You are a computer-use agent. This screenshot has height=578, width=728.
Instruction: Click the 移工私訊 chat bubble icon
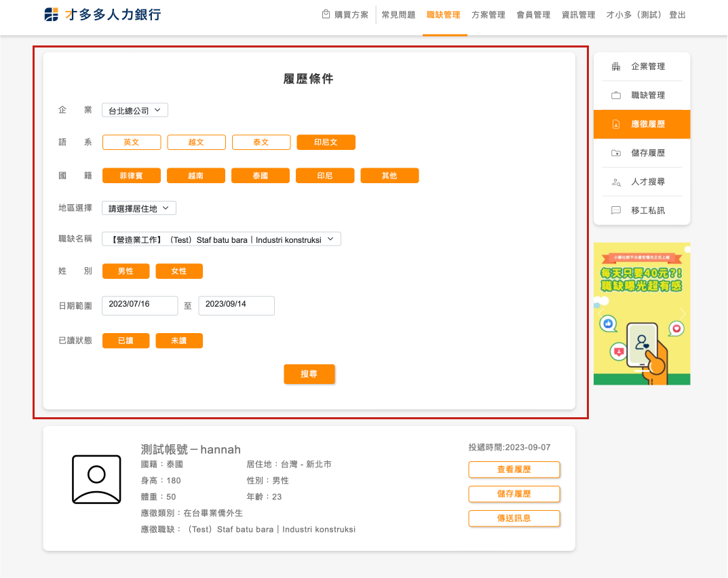click(x=616, y=210)
